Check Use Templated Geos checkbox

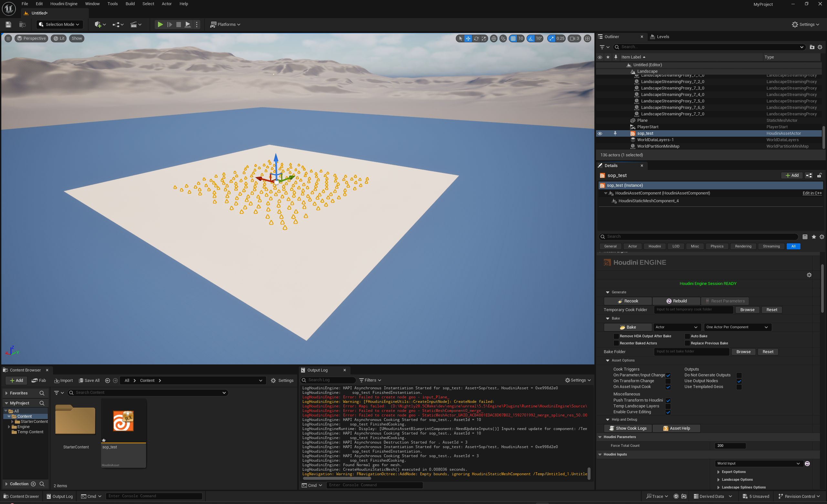click(x=739, y=387)
